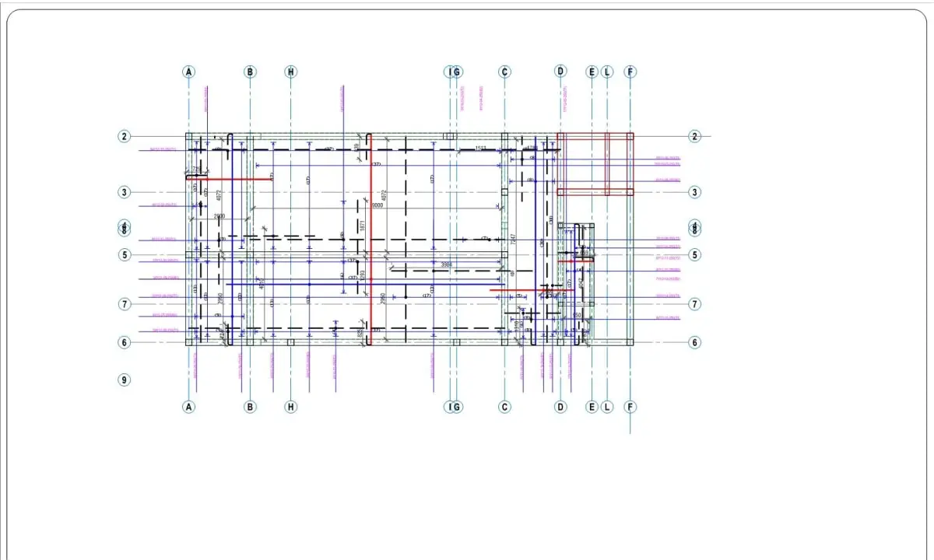Select the 3984 dimension label
The image size is (934, 560).
446,265
